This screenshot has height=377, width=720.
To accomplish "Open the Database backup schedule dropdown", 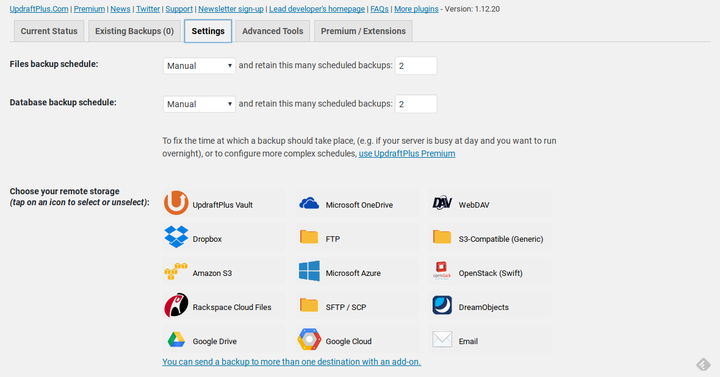I will tap(199, 104).
